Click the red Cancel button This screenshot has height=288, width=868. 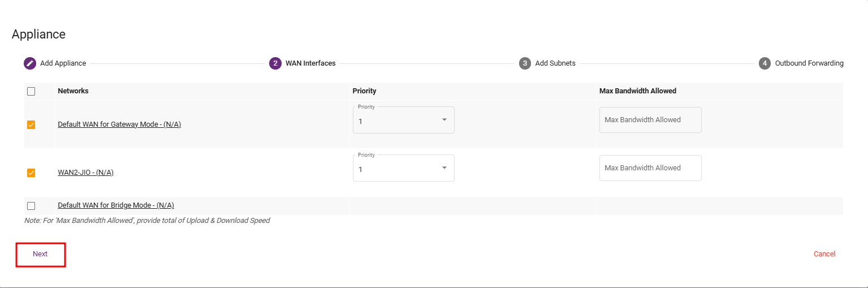(x=824, y=254)
